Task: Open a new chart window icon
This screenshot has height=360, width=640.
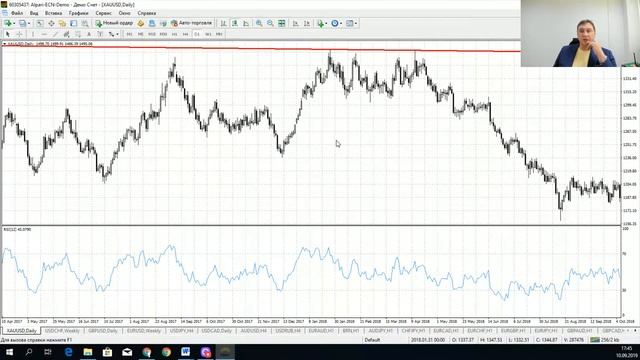Action: point(7,23)
